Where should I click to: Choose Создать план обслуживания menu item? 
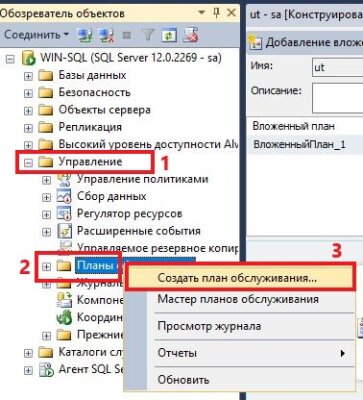[239, 277]
